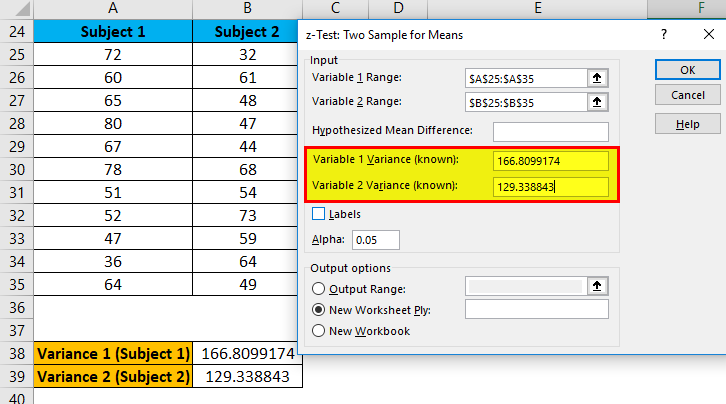Click the Variance 2 (Subject 2) label cell

click(113, 376)
